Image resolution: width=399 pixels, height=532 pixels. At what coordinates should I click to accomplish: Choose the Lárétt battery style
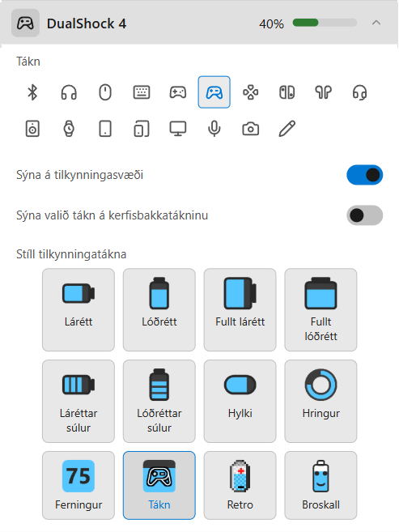coord(79,310)
